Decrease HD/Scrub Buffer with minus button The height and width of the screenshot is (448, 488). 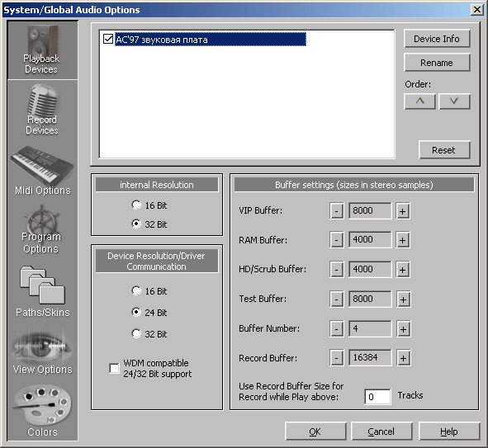tap(336, 270)
